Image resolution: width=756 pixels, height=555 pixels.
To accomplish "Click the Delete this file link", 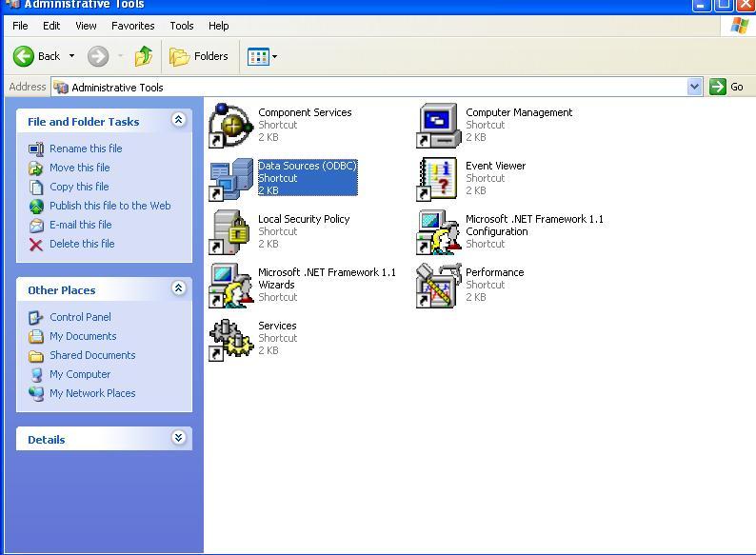I will (x=82, y=244).
